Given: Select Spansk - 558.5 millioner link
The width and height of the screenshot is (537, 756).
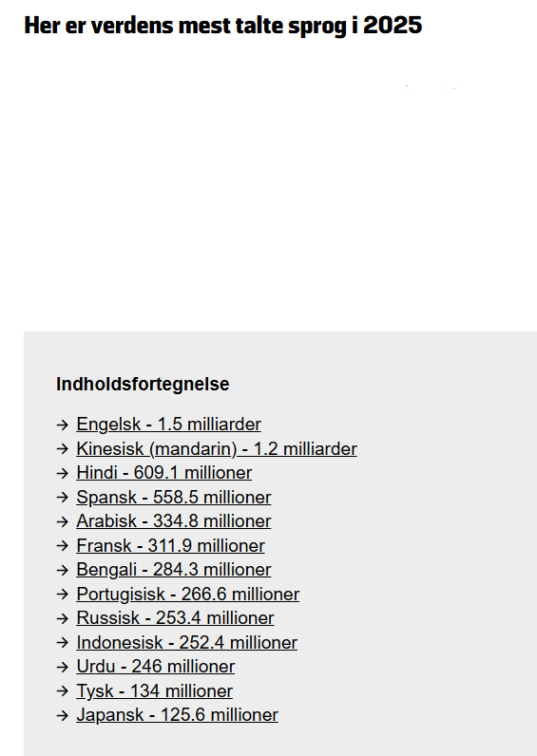Looking at the screenshot, I should [174, 497].
